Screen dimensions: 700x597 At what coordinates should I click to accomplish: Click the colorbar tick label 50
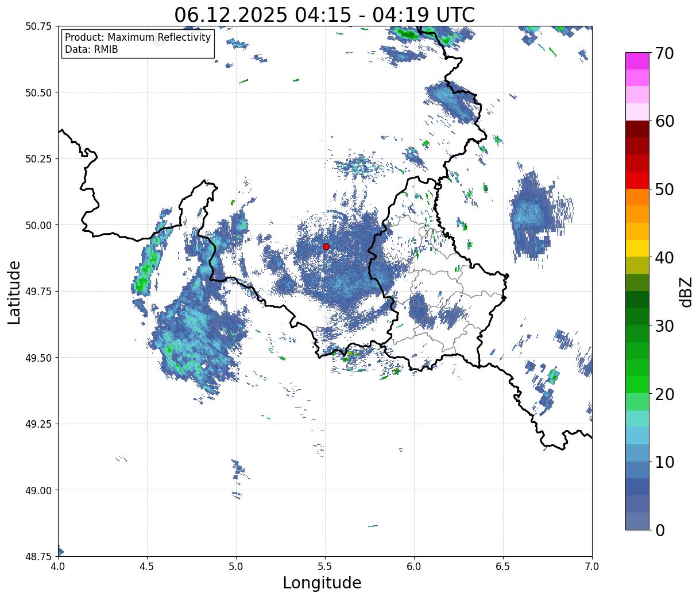tap(664, 189)
